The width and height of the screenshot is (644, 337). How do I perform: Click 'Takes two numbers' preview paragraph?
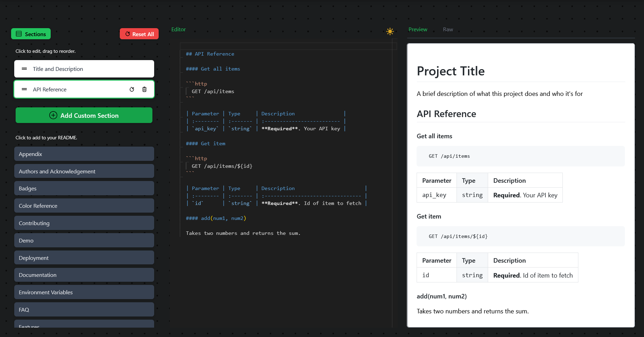click(x=472, y=311)
